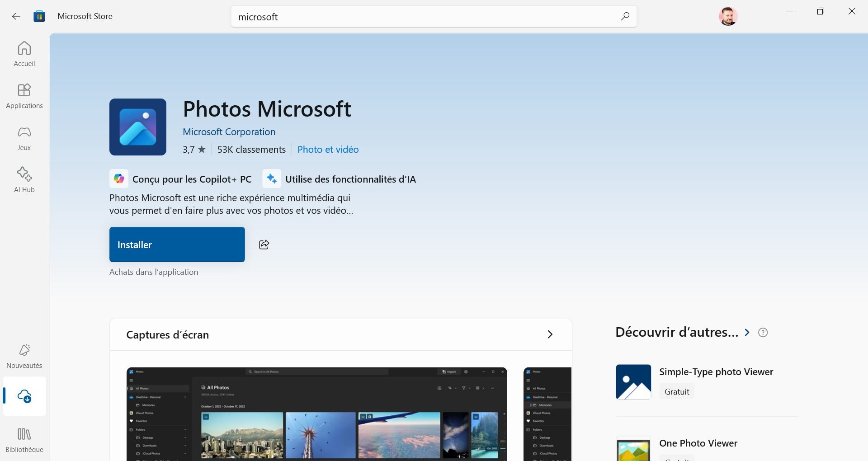This screenshot has width=868, height=461.
Task: Expand the Captures d'écran section
Action: click(x=550, y=334)
